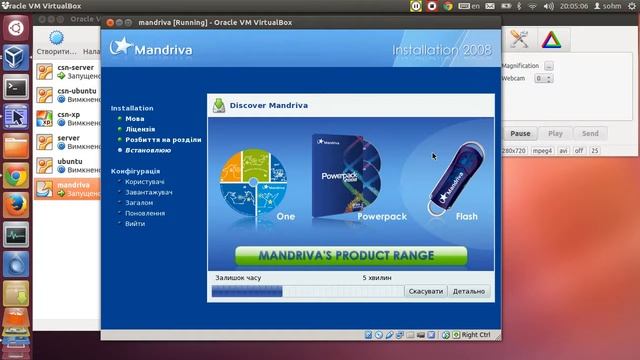Click the paused recorder indicator in top panel
Viewport: 640px width, 360px height.
416,6
